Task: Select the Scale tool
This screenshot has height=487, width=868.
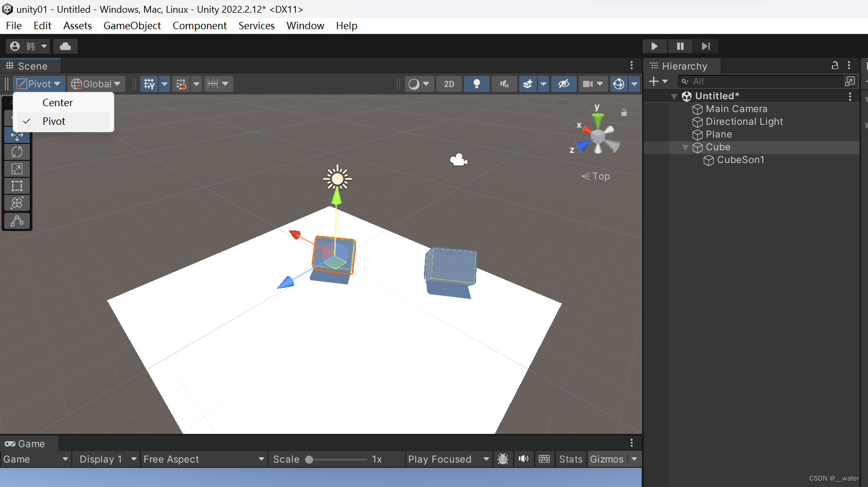Action: [x=17, y=169]
